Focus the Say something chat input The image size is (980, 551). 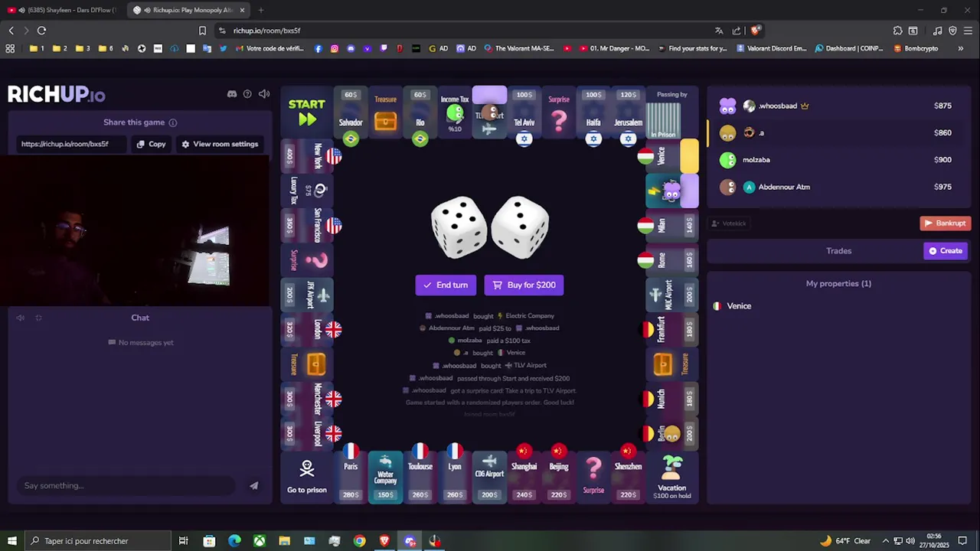[x=126, y=485]
